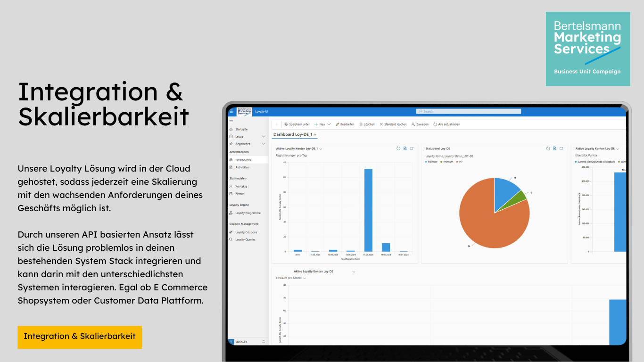Open view dropdown on the Überblick Punkte chart
The height and width of the screenshot is (362, 644).
pos(618,149)
